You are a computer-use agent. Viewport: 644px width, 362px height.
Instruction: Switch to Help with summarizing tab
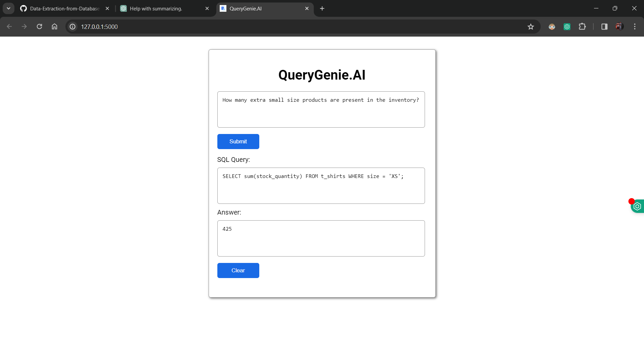click(x=164, y=8)
